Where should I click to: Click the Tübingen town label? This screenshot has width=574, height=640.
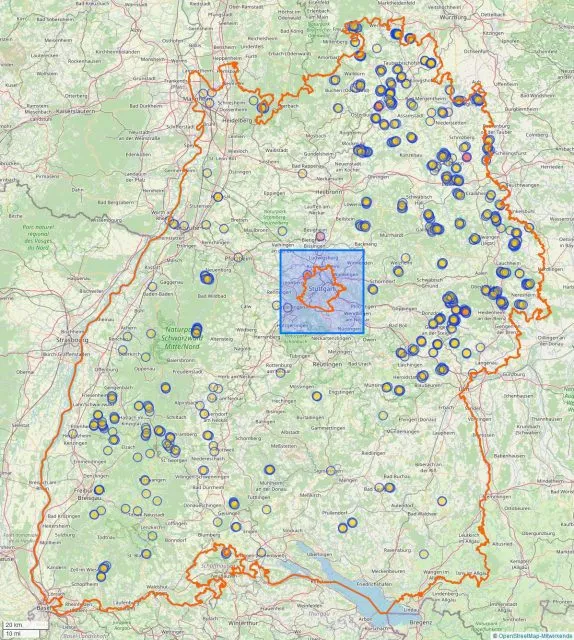(x=301, y=356)
